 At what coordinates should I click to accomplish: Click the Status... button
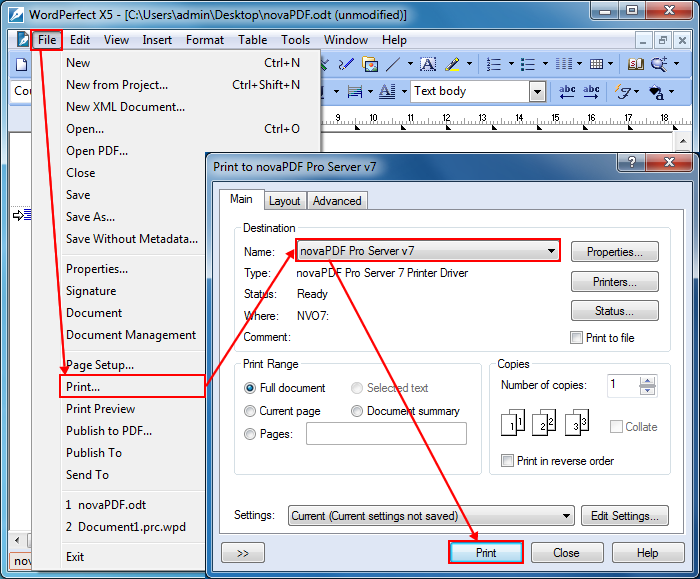tap(614, 311)
